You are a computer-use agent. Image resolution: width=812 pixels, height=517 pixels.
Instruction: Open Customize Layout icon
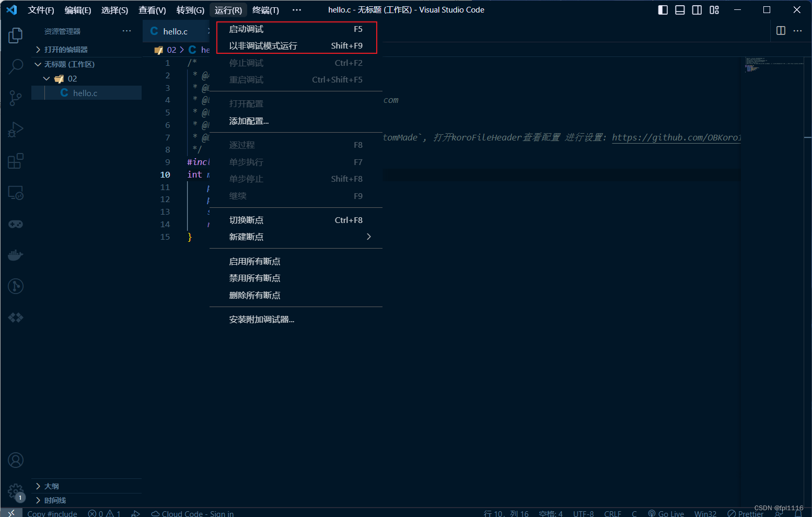click(714, 10)
